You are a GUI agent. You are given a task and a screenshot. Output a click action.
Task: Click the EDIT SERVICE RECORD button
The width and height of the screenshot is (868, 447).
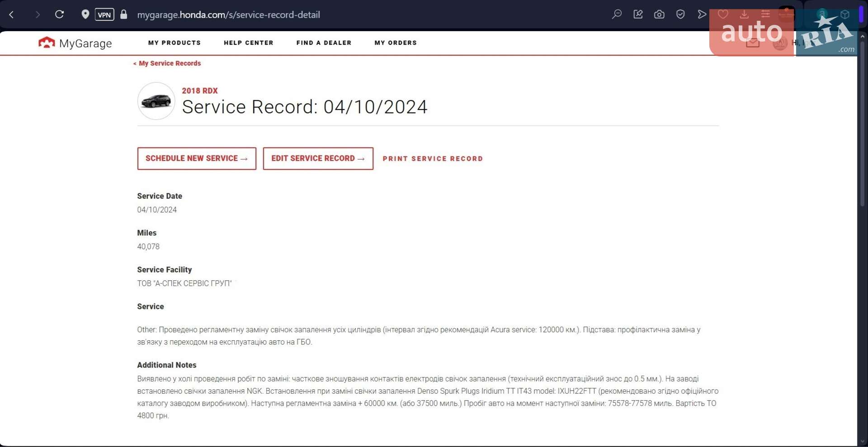tap(318, 159)
